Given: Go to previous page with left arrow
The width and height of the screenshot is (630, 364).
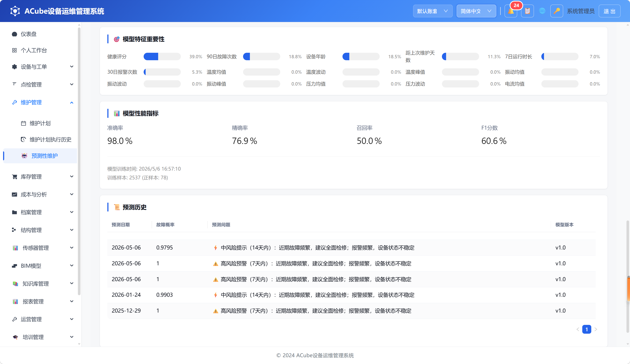Looking at the screenshot, I should pyautogui.click(x=578, y=329).
